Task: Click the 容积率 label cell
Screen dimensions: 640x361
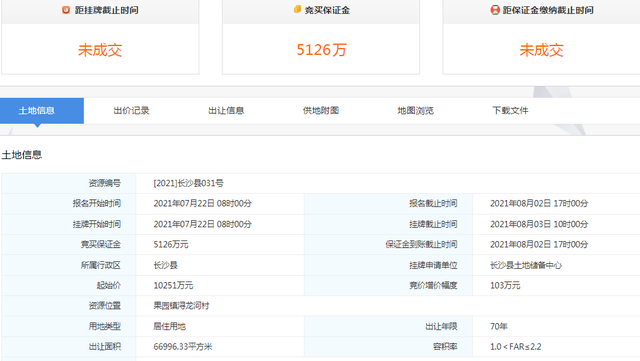Action: pos(389,347)
